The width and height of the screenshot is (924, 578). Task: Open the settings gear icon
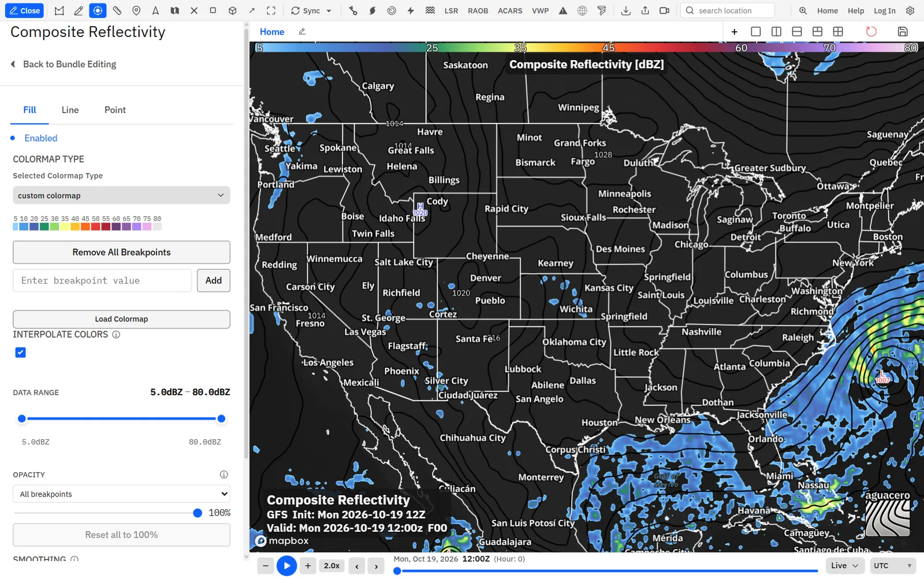tap(910, 10)
